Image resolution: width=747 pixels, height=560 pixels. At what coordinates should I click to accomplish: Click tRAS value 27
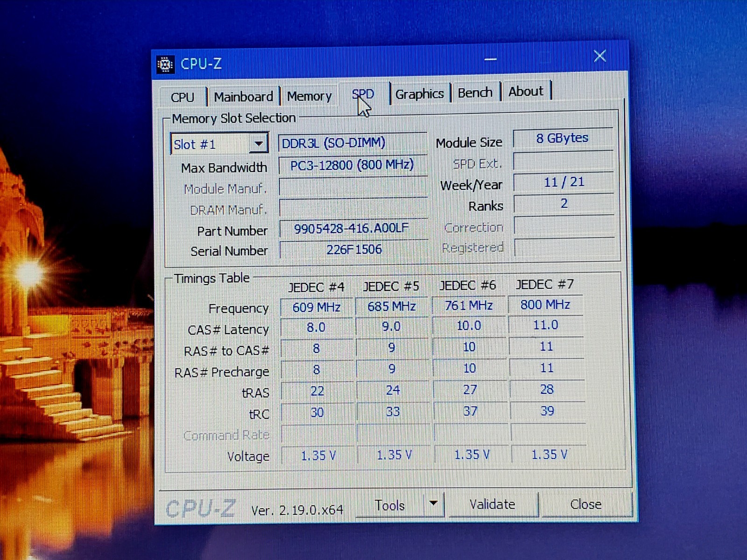click(x=470, y=390)
